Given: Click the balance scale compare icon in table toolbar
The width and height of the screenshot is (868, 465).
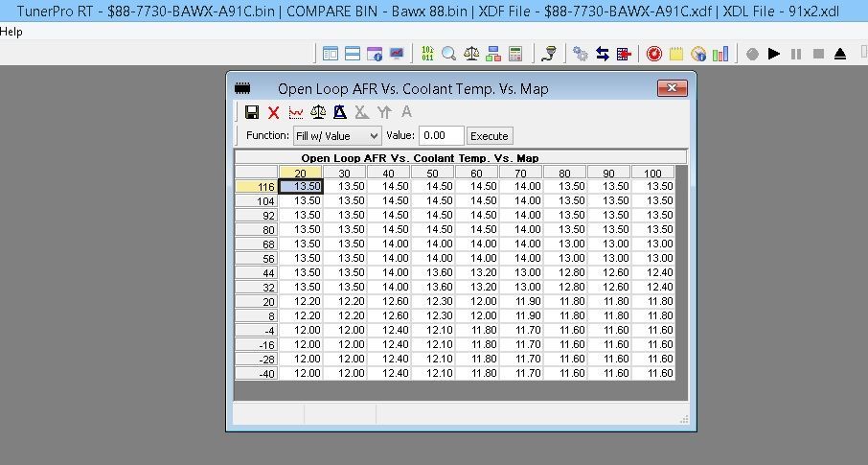Looking at the screenshot, I should coord(318,113).
